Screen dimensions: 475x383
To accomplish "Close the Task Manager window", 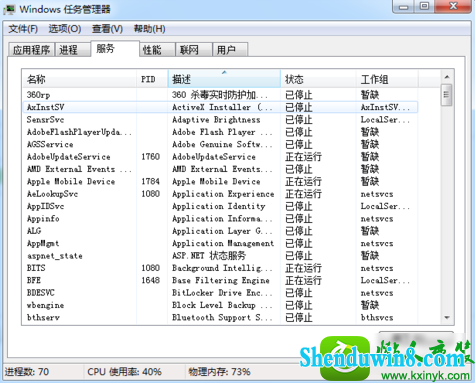I will click(453, 7).
